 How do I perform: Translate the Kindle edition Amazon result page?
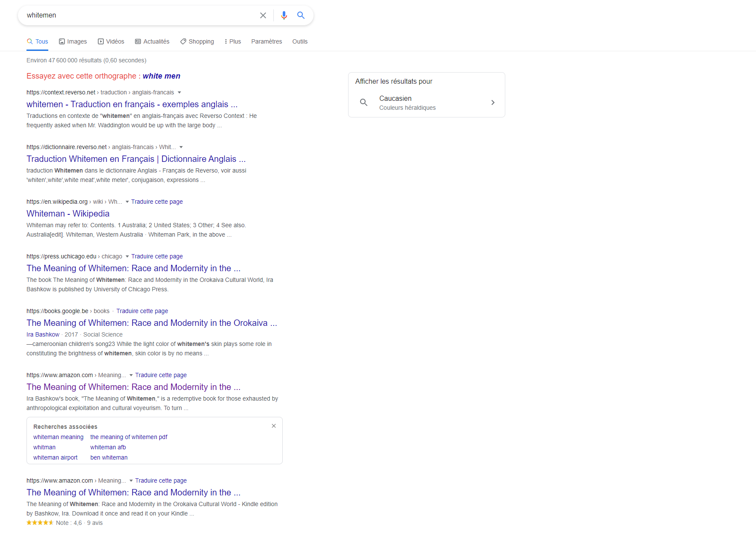click(161, 480)
